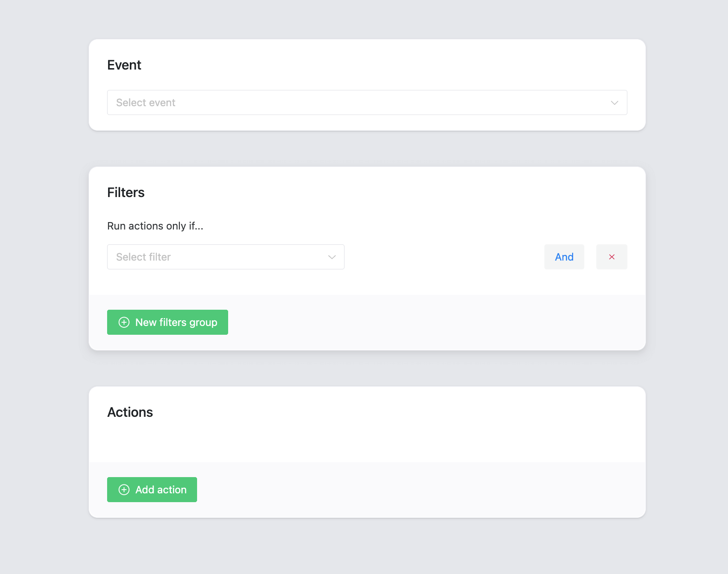Viewport: 728px width, 574px height.
Task: Select the circled plus icon beside 'Add action' text
Action: coord(124,490)
